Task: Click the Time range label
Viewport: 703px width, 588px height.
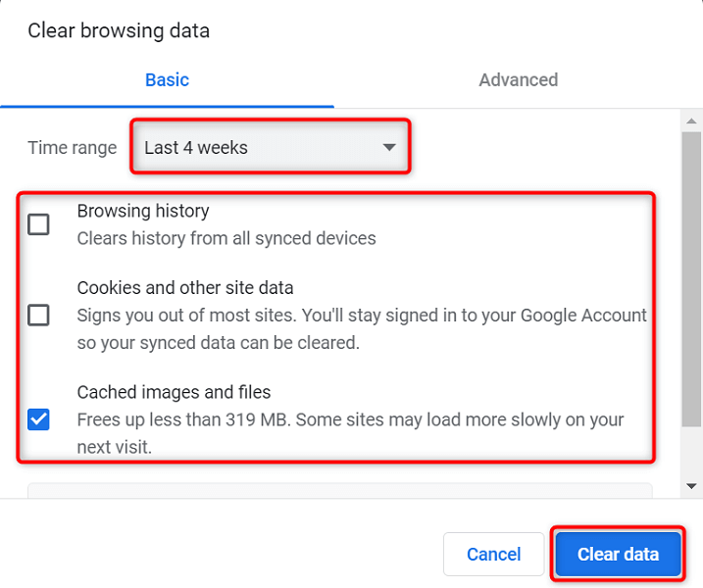Action: click(x=72, y=148)
